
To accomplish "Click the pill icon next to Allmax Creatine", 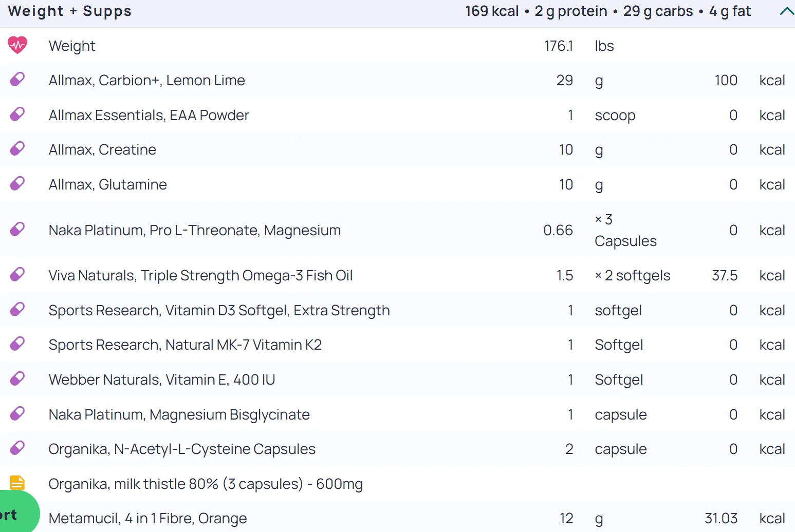I will (x=17, y=149).
